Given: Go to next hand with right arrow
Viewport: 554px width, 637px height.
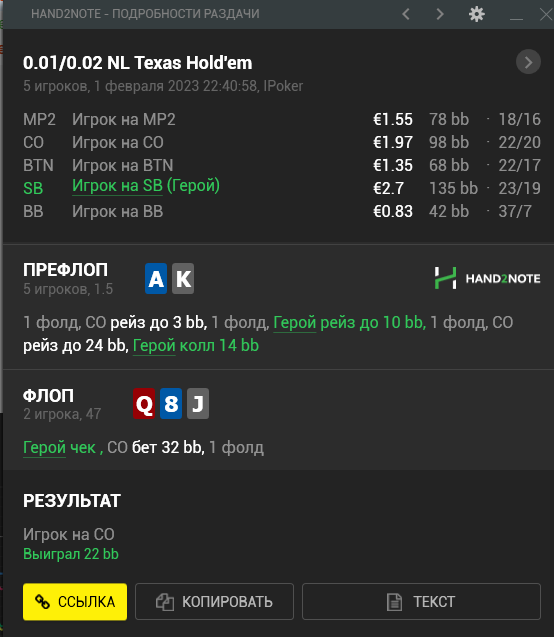Looking at the screenshot, I should click(440, 14).
